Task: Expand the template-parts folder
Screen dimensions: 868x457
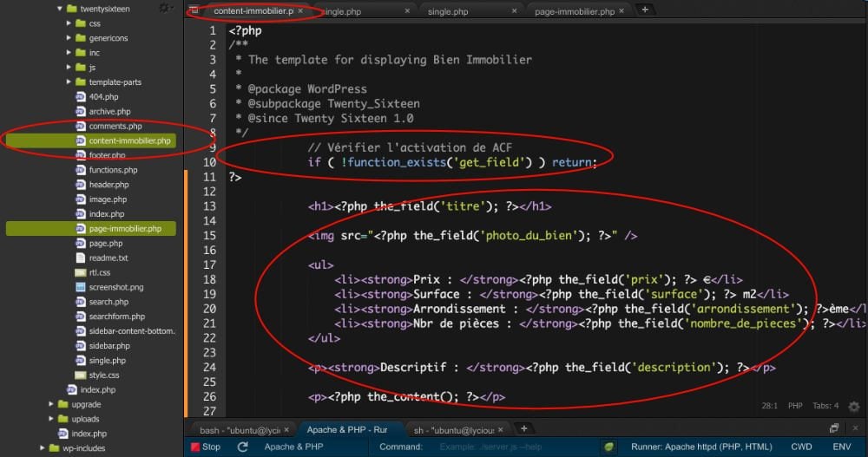Action: pos(69,82)
